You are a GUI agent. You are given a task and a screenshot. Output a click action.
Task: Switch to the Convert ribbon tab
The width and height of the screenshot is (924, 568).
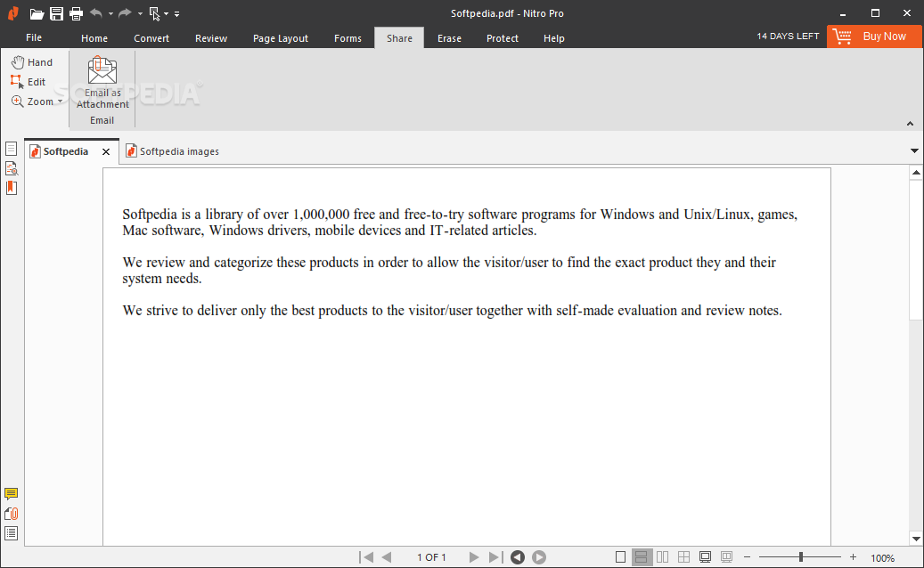tap(151, 38)
